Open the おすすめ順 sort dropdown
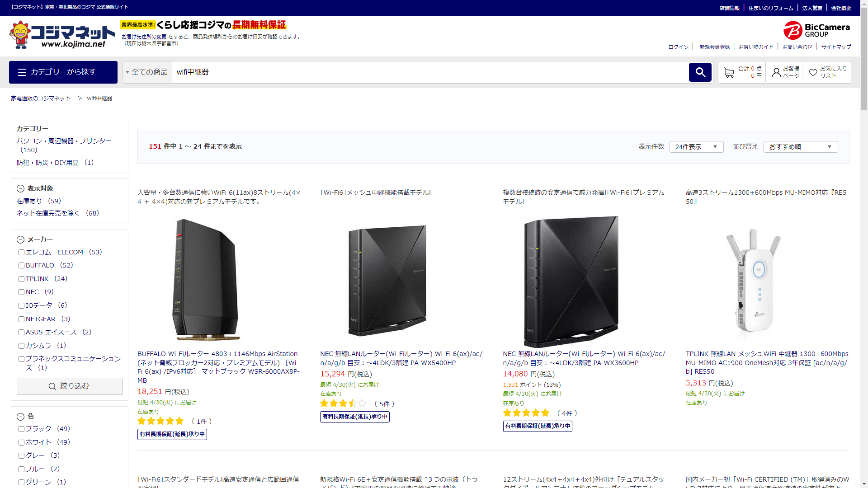The width and height of the screenshot is (868, 488). point(800,147)
